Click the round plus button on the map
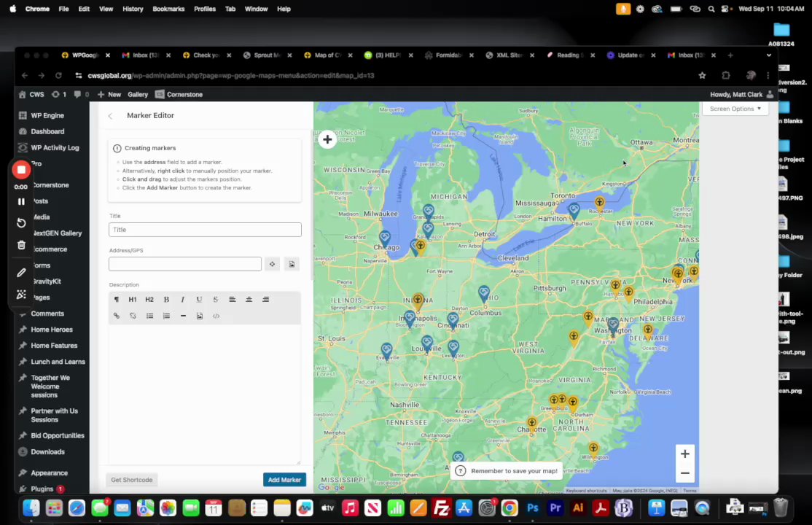 click(x=327, y=139)
